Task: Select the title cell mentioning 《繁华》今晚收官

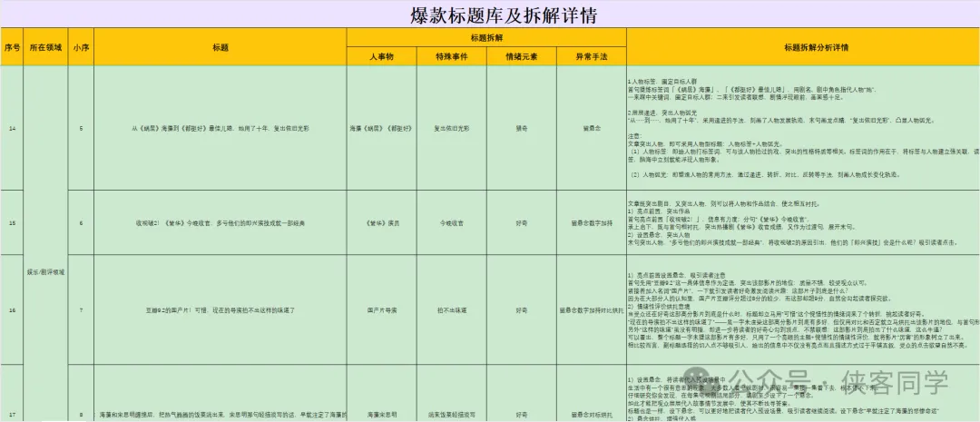Action: (220, 222)
